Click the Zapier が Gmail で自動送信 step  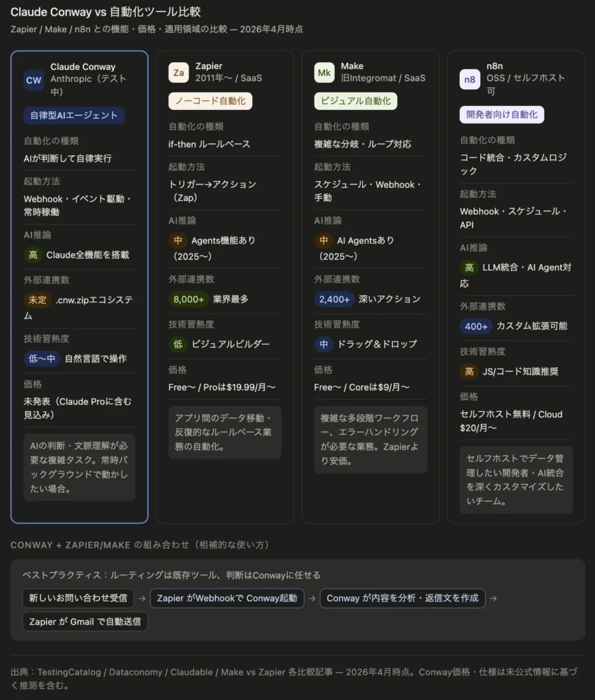point(85,622)
